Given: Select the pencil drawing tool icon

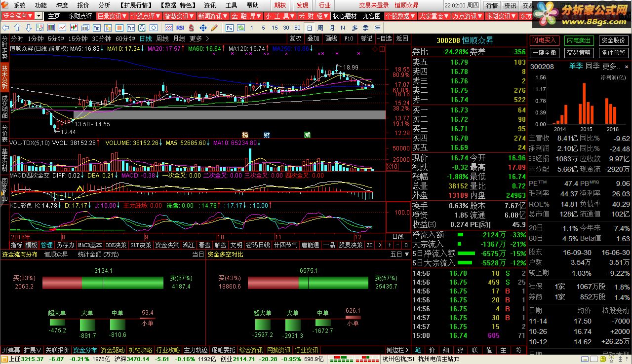Looking at the screenshot, I should (x=214, y=27).
